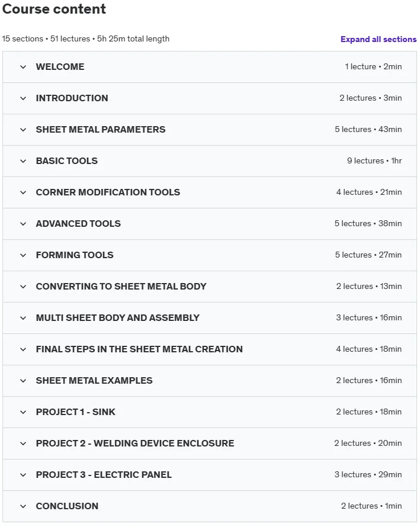The height and width of the screenshot is (527, 420).
Task: Click the 5 lectures 43min label
Action: click(x=368, y=130)
